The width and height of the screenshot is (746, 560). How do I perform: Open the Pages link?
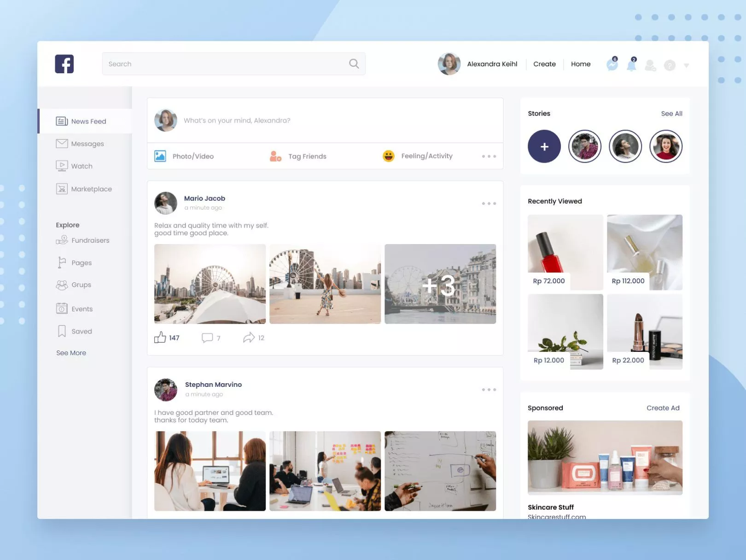(82, 262)
